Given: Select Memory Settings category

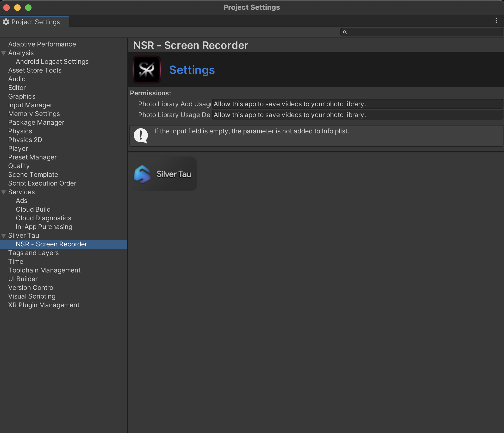Looking at the screenshot, I should tap(34, 114).
